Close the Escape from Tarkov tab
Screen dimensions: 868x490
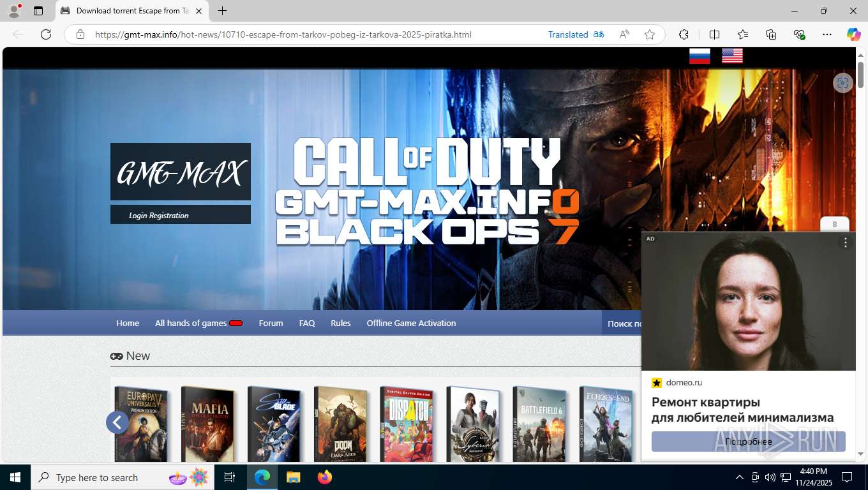198,11
